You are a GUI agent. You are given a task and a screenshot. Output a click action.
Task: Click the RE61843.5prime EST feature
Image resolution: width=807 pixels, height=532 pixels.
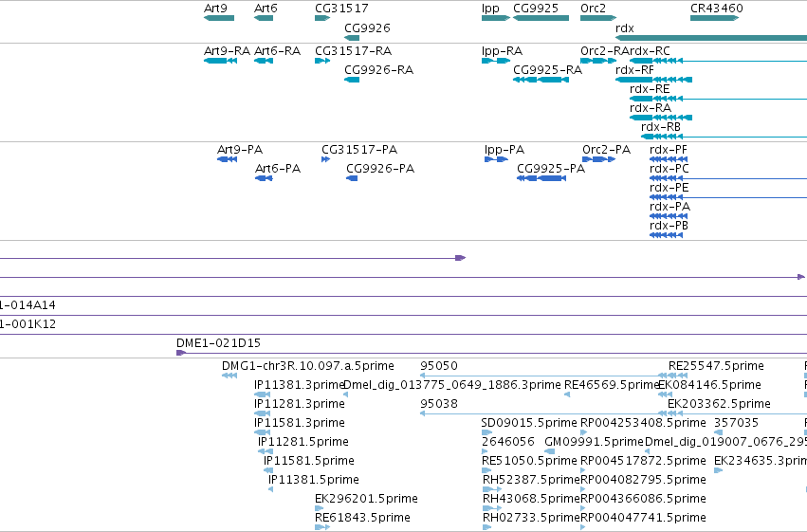tap(322, 527)
